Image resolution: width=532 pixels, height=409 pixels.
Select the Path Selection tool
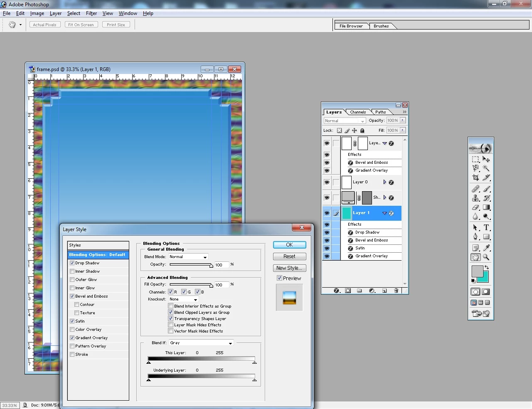[475, 227]
